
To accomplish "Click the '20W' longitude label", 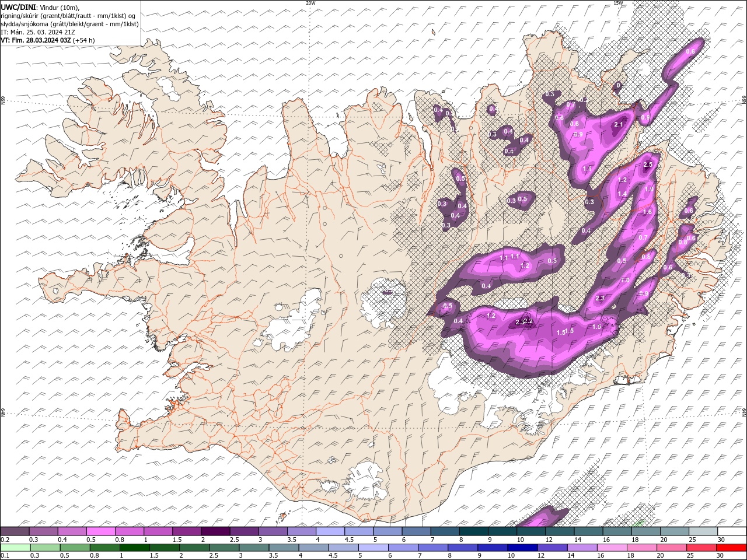I will tap(310, 3).
